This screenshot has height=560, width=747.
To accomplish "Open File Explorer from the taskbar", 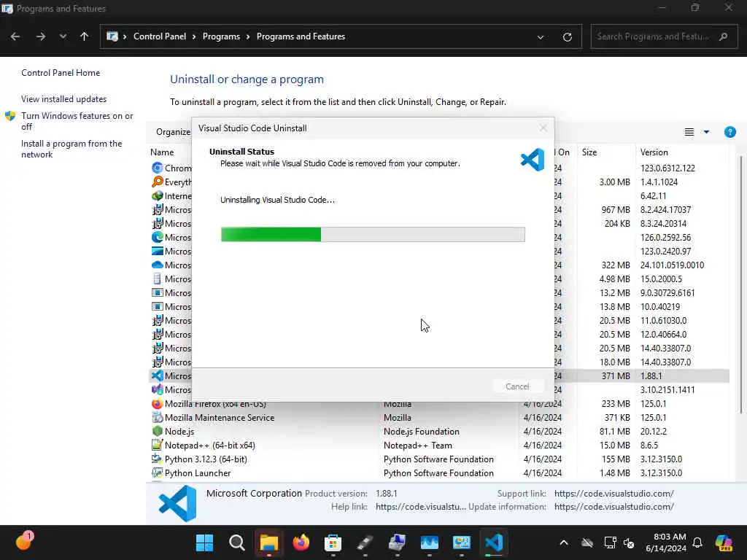I will pyautogui.click(x=268, y=542).
